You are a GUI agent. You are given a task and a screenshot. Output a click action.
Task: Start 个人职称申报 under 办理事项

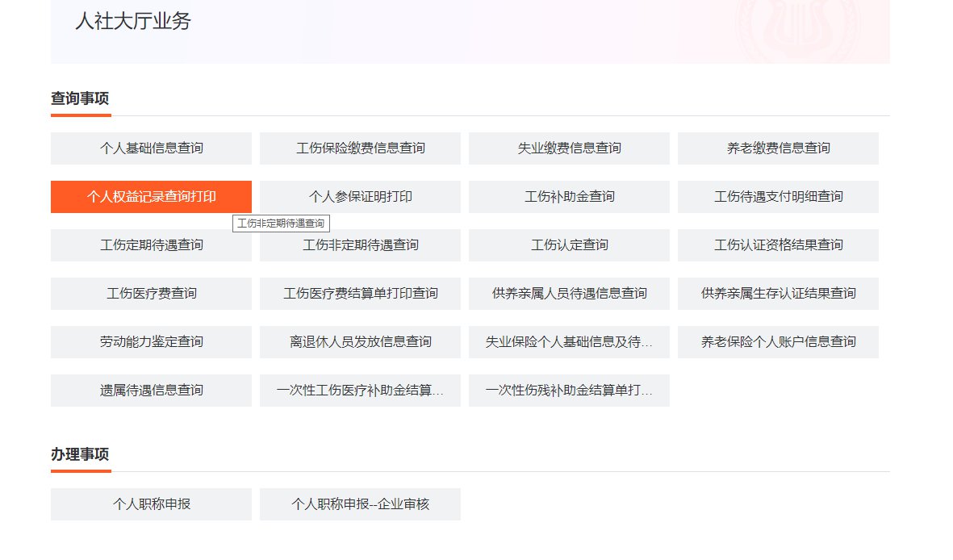[x=151, y=504]
